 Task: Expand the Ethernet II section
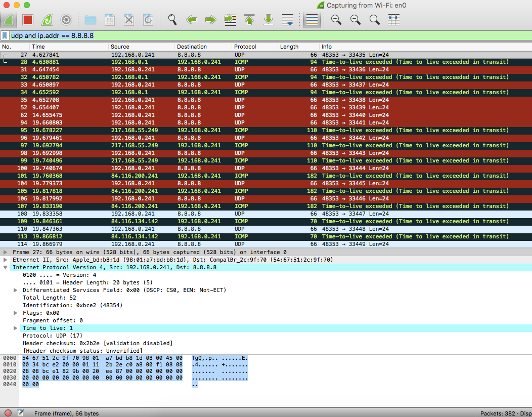pos(6,260)
